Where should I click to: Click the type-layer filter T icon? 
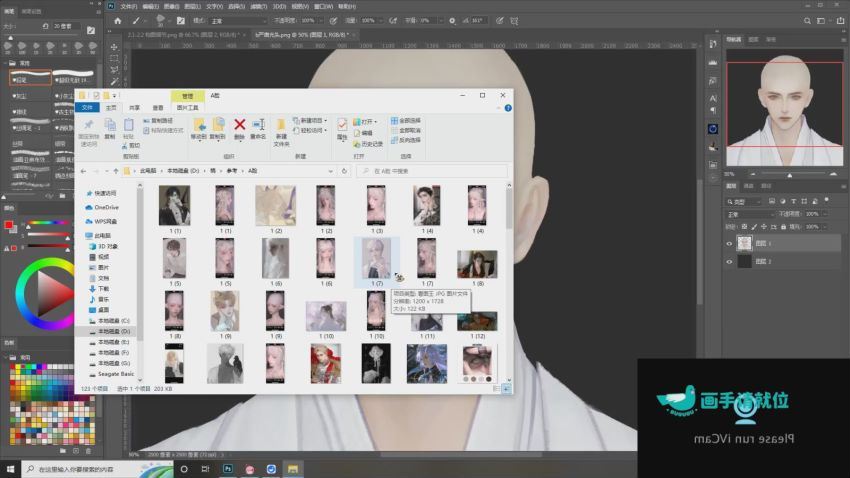click(x=793, y=201)
